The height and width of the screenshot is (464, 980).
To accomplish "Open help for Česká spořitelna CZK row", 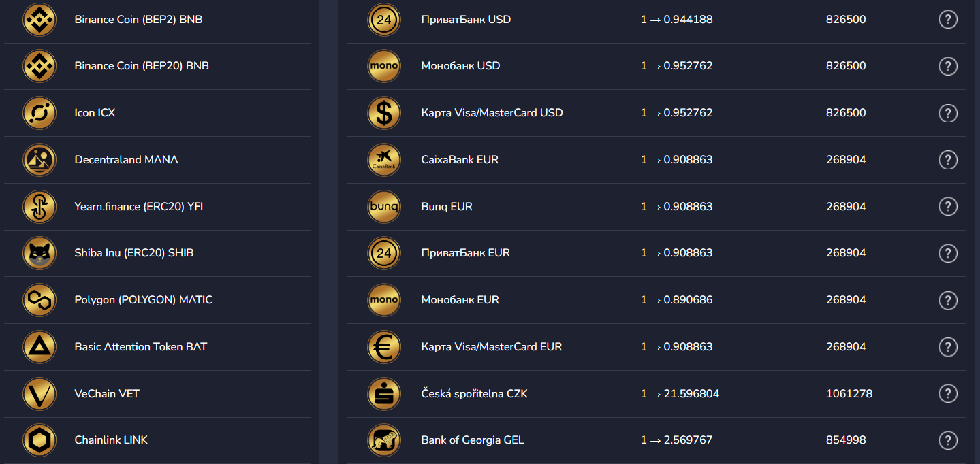I will 948,393.
